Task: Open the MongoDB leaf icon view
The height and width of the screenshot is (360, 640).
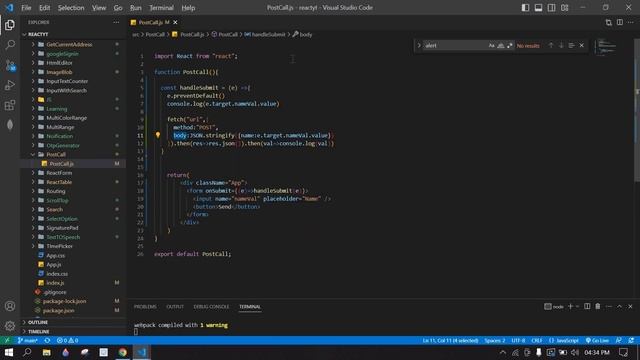Action: pyautogui.click(x=10, y=124)
